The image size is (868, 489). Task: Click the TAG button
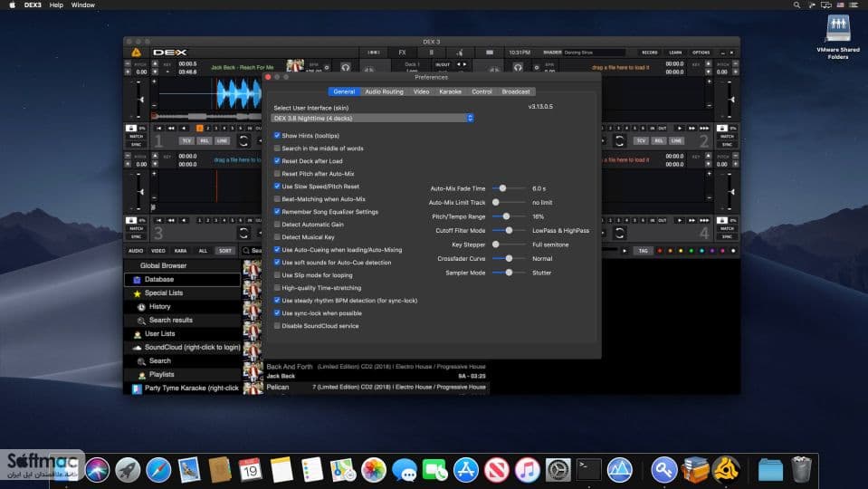point(643,251)
